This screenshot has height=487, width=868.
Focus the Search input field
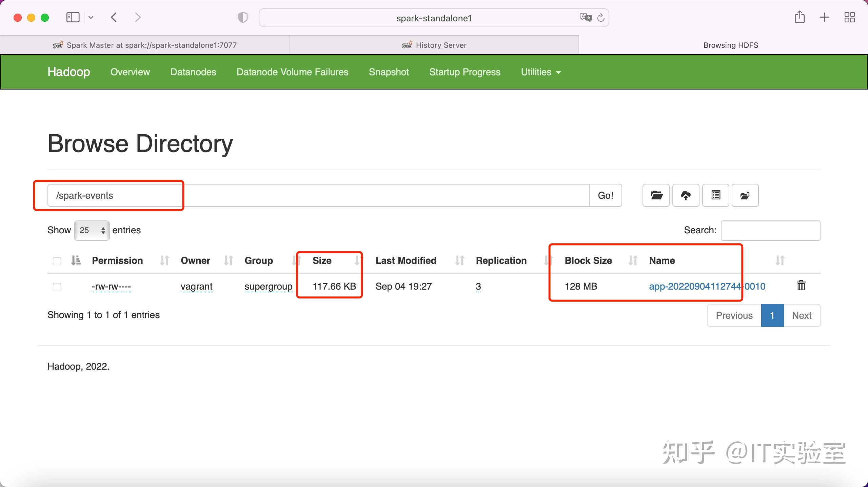pos(770,230)
